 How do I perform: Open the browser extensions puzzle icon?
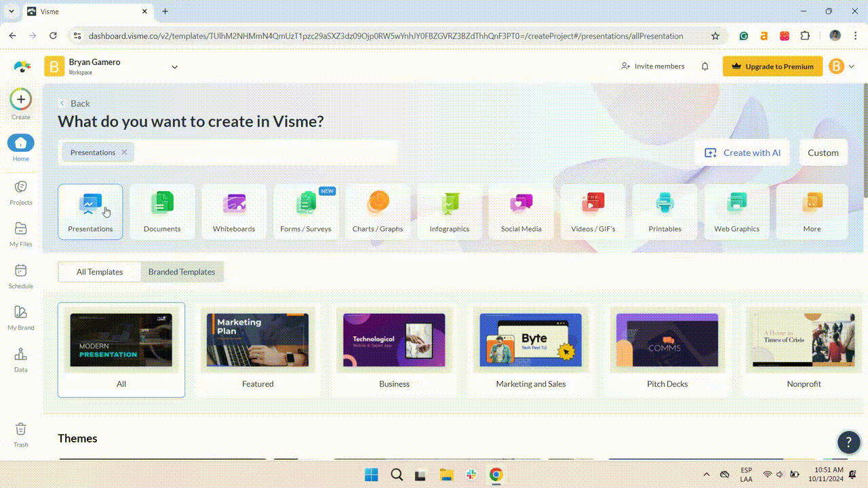(x=805, y=36)
